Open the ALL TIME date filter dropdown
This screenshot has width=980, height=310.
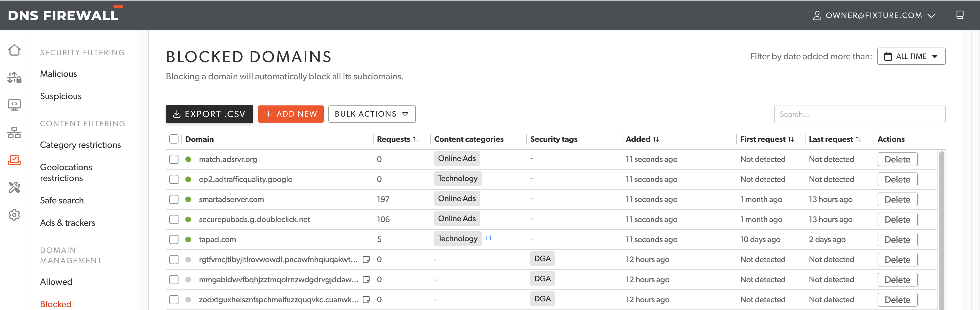[911, 56]
